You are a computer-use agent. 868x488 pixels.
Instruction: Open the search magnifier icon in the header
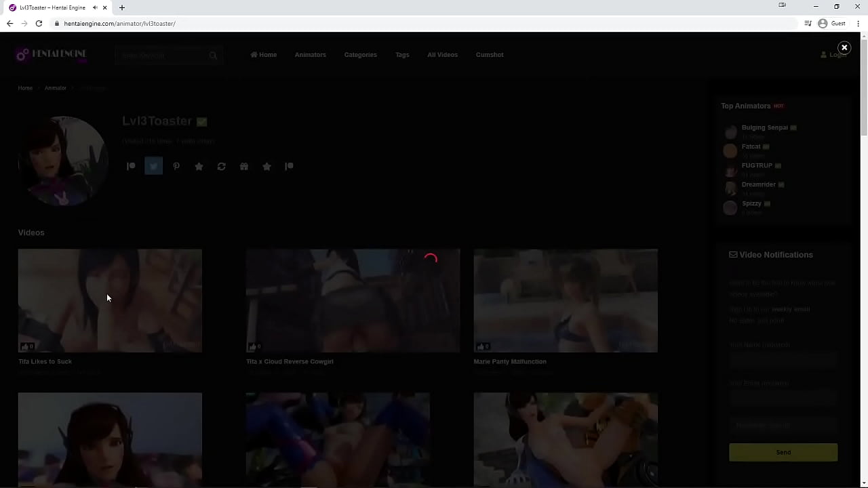click(213, 55)
